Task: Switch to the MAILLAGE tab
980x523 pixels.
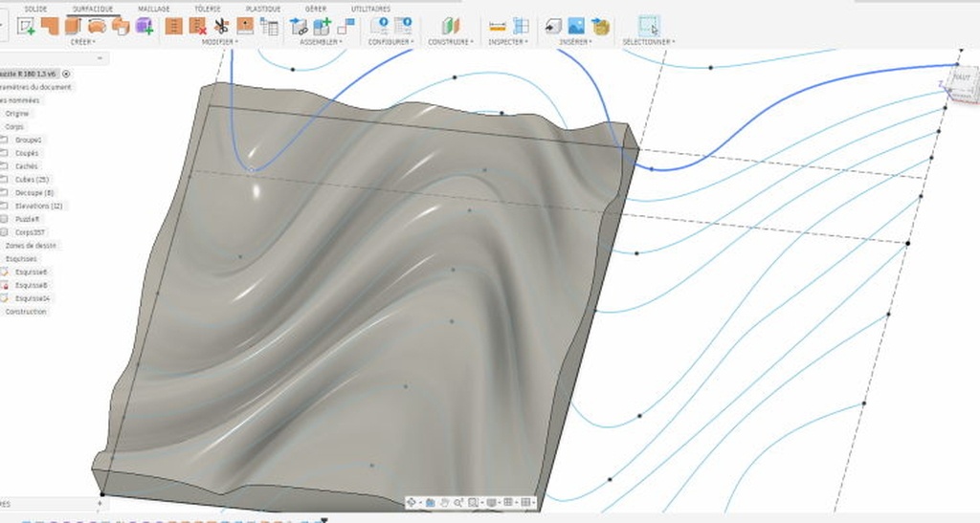Action: 153,9
